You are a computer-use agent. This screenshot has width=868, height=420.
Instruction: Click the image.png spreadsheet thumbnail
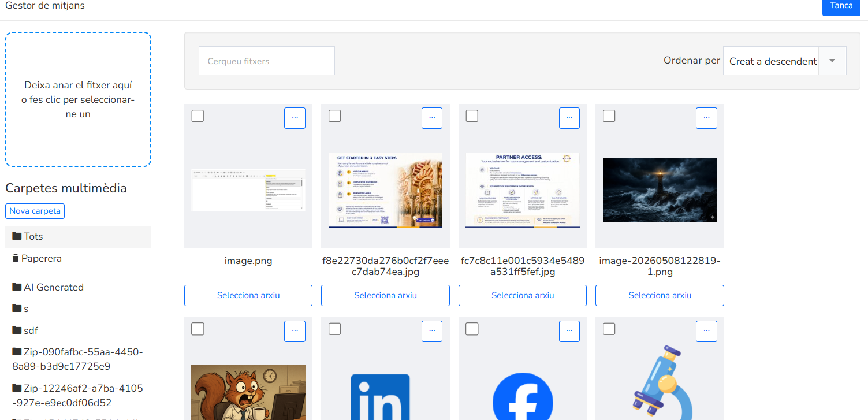pyautogui.click(x=248, y=190)
